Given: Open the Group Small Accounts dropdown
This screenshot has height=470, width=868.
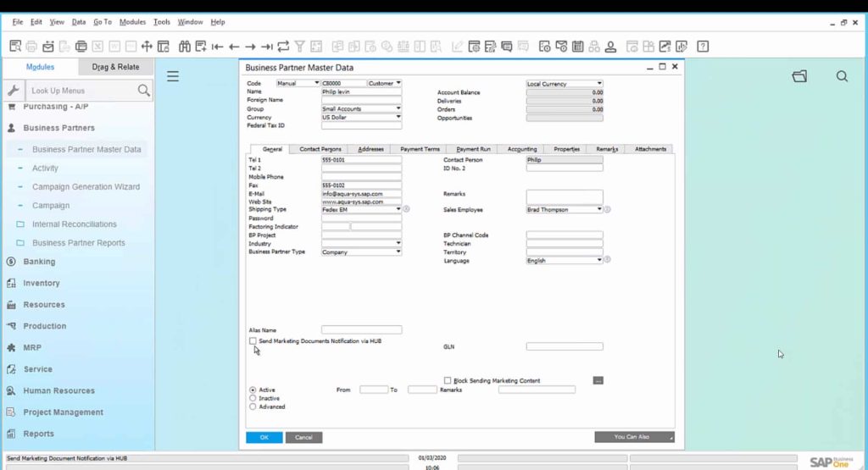Looking at the screenshot, I should click(398, 108).
